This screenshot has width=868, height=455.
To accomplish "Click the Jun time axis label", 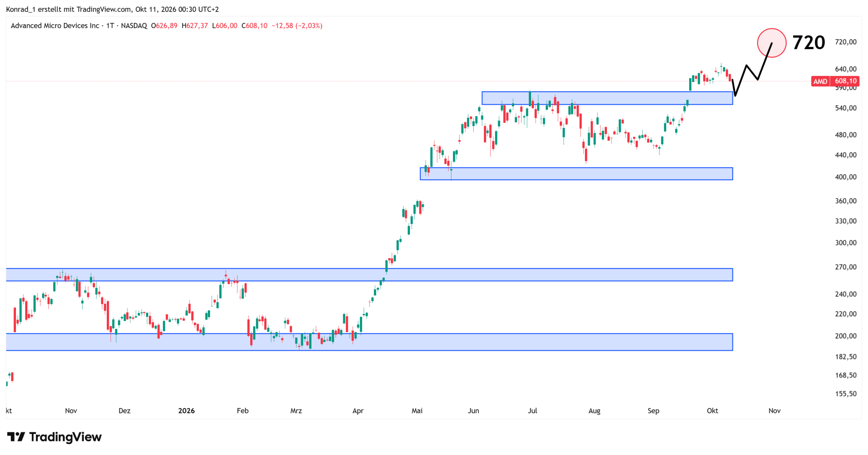I will (474, 411).
